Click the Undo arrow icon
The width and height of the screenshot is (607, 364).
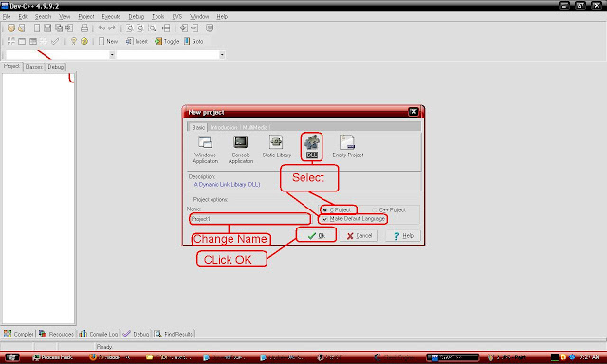coord(101,27)
